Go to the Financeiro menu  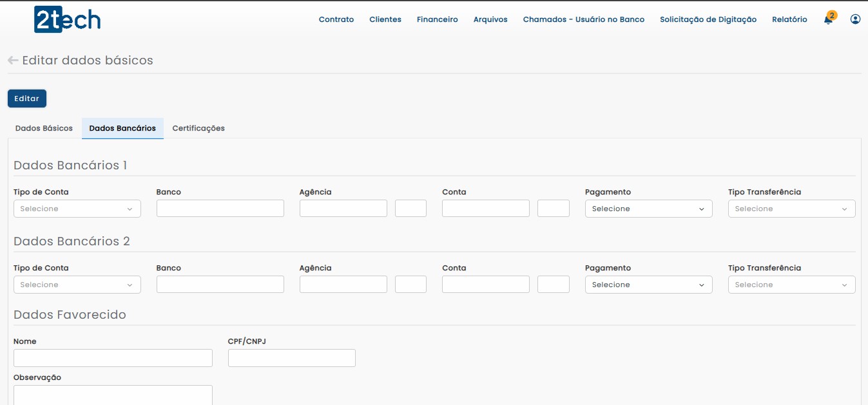(x=437, y=19)
